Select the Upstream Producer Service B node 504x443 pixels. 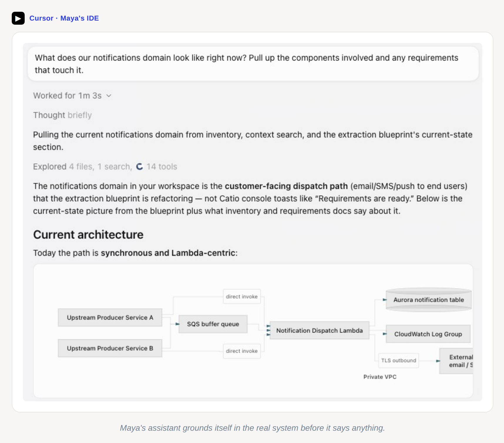[x=110, y=348]
